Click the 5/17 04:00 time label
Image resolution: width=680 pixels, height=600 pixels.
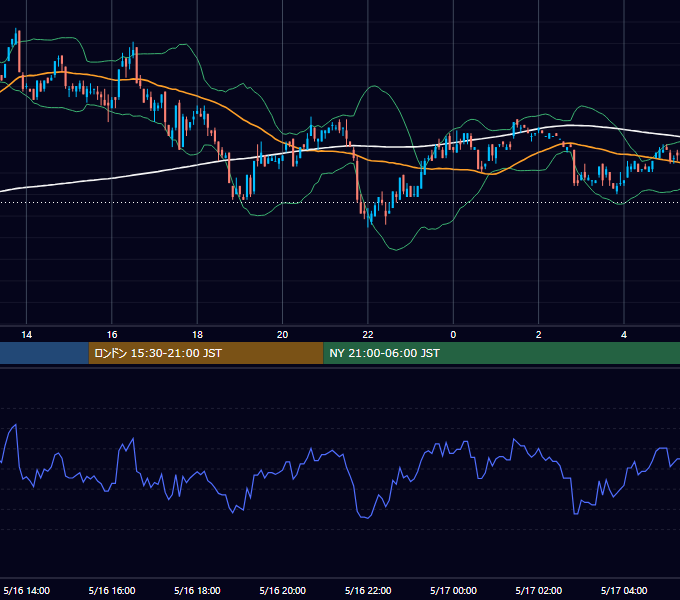pyautogui.click(x=624, y=590)
